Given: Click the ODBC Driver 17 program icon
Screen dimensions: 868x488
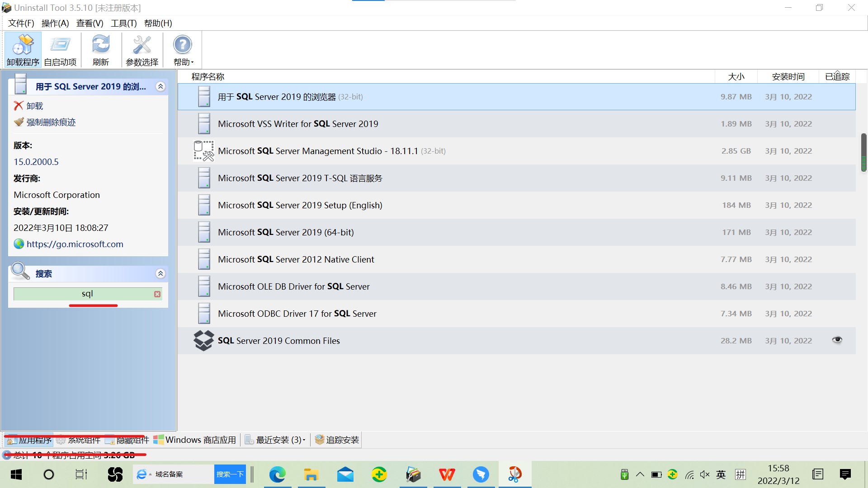Looking at the screenshot, I should click(x=204, y=314).
